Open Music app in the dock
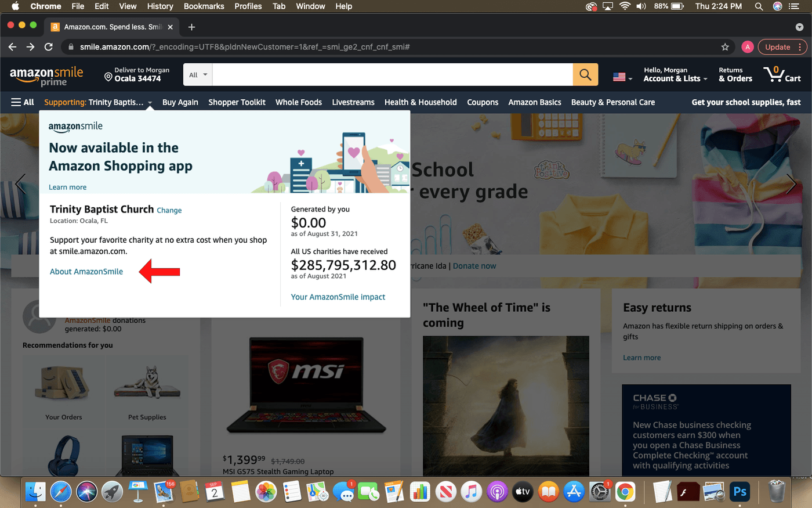812x508 pixels. point(472,492)
